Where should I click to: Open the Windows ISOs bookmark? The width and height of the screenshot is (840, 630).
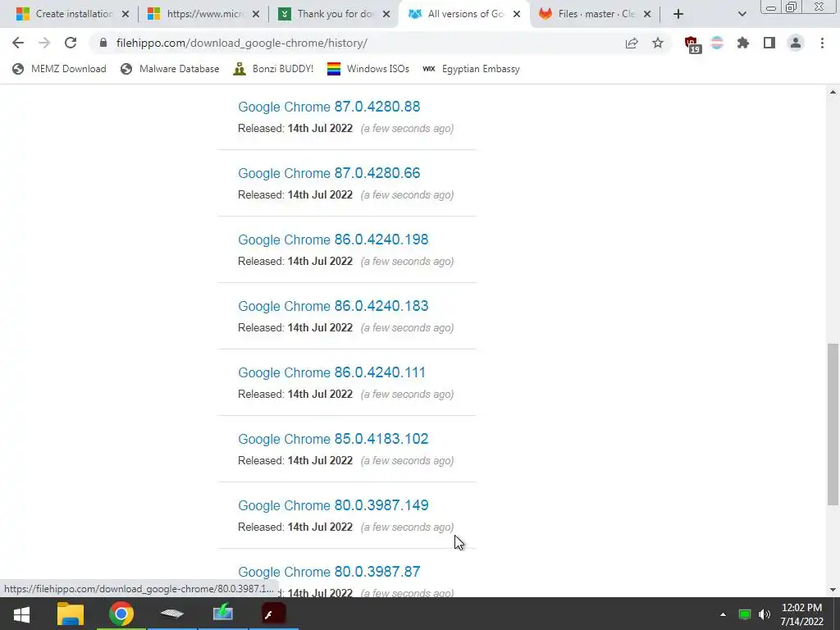point(368,69)
